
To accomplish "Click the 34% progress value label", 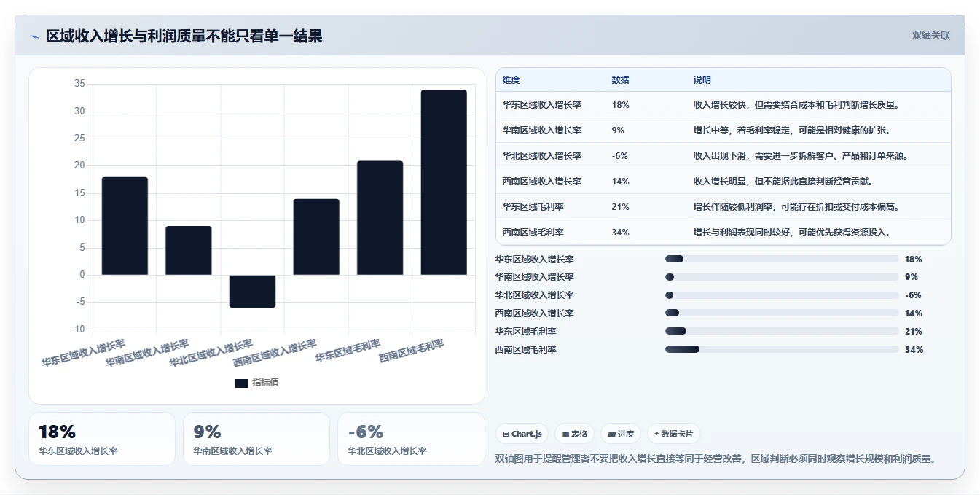I will (914, 350).
